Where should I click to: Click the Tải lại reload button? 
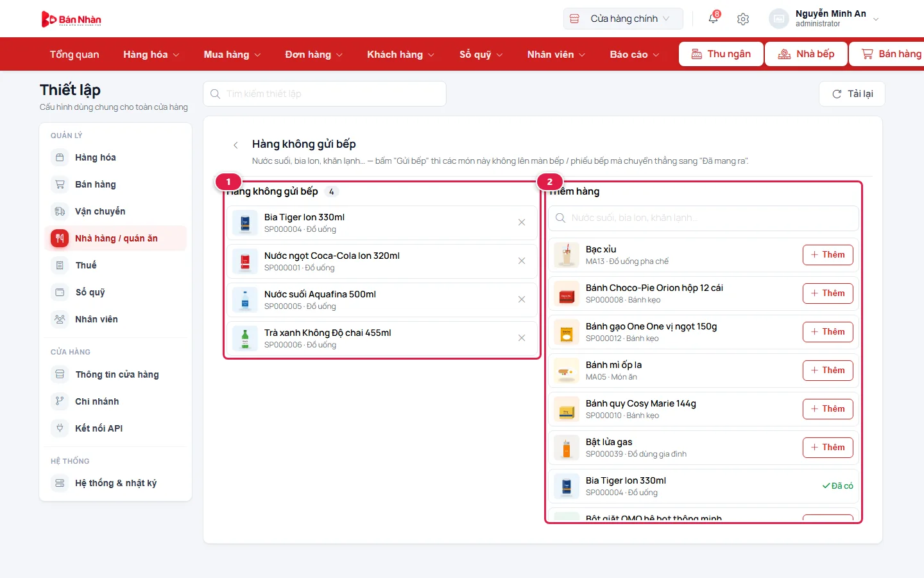point(852,94)
